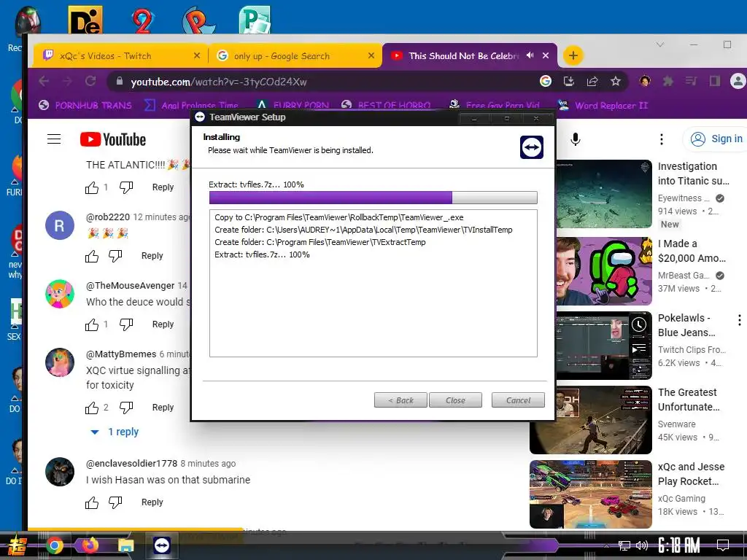The height and width of the screenshot is (560, 747).
Task: Open MrBeast $20,000 Among Us video thumbnail
Action: pyautogui.click(x=603, y=271)
